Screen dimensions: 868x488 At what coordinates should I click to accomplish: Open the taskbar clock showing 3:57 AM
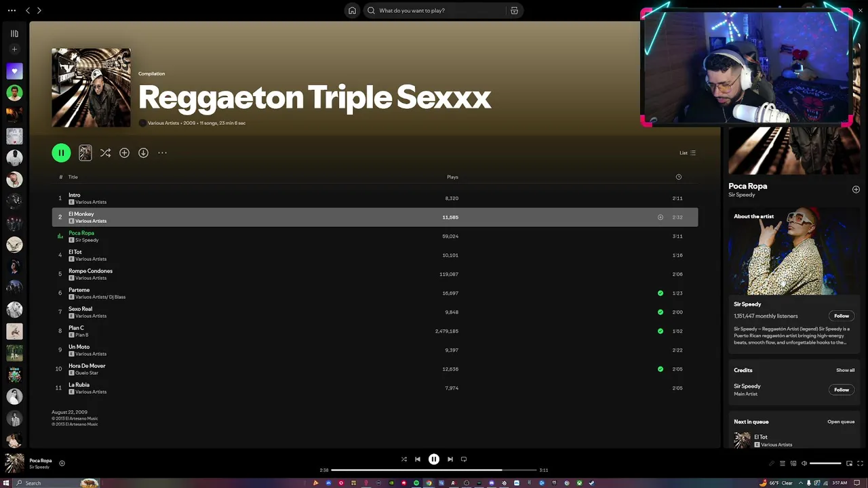click(840, 483)
